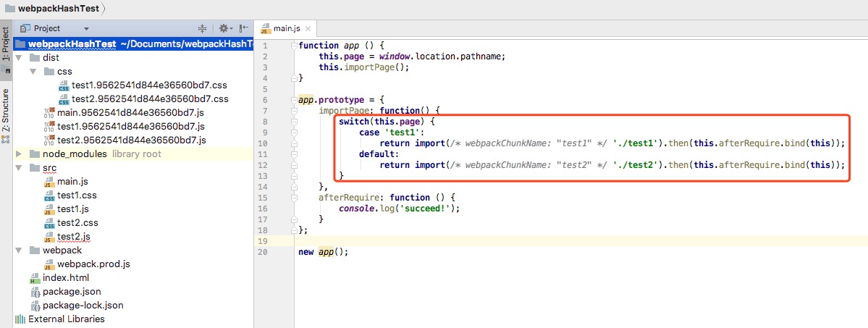Click the case 'test1' statement
This screenshot has width=868, height=328.
[x=391, y=132]
